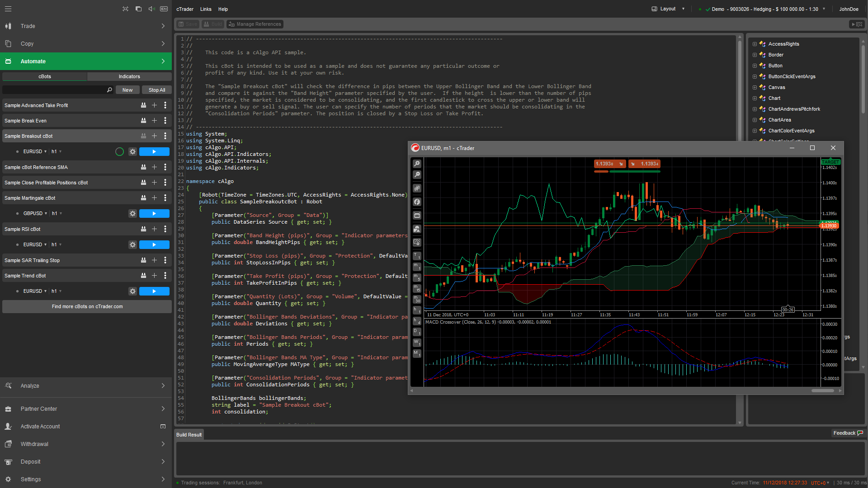Image resolution: width=868 pixels, height=488 pixels.
Task: Select the m30 timeframe on chart
Action: click(x=417, y=299)
